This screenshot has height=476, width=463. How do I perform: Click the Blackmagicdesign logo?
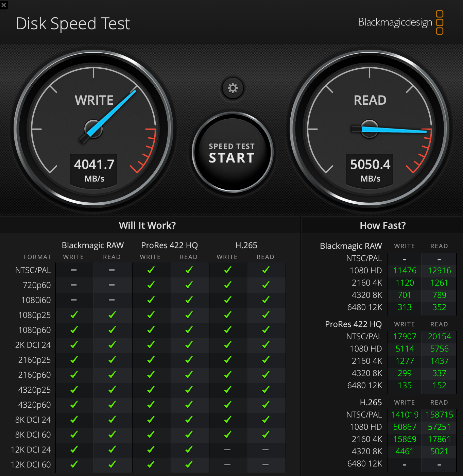coord(401,22)
